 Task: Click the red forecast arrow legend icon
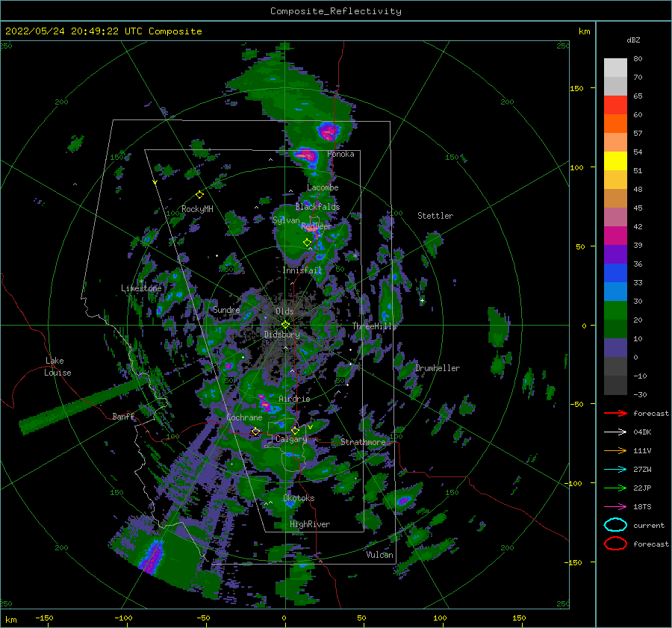tap(615, 413)
